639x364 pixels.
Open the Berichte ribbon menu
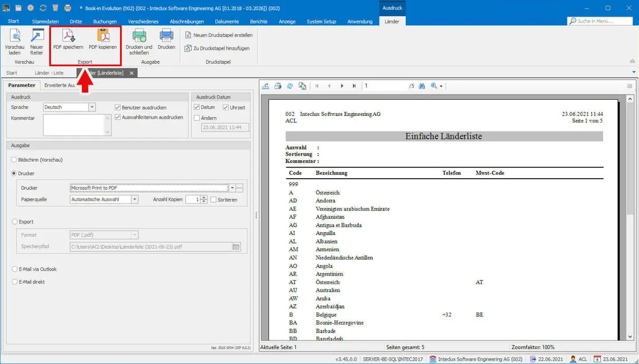[258, 21]
